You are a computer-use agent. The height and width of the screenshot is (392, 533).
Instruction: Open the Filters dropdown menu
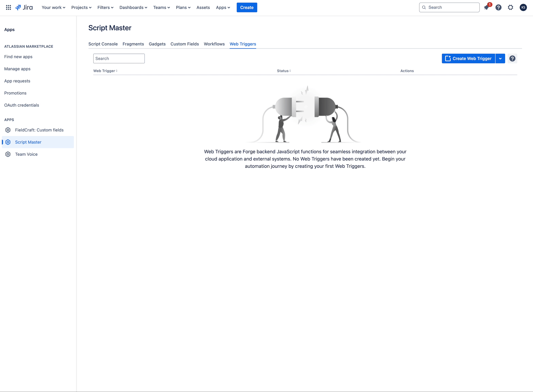pos(105,7)
